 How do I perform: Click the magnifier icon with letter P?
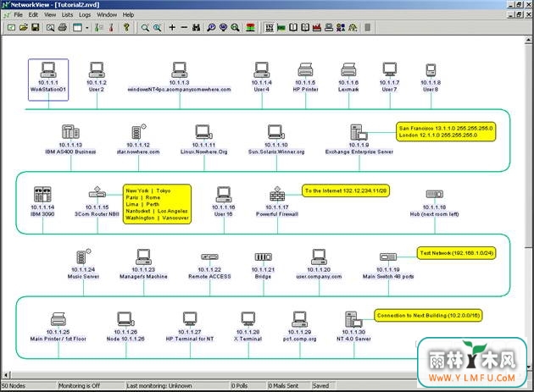(211, 28)
